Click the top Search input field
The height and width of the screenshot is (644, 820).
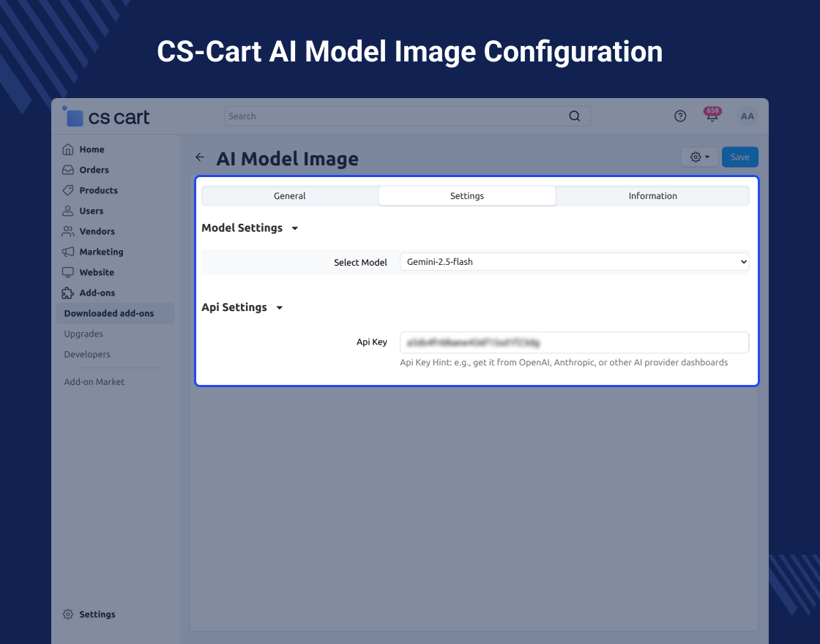(395, 116)
